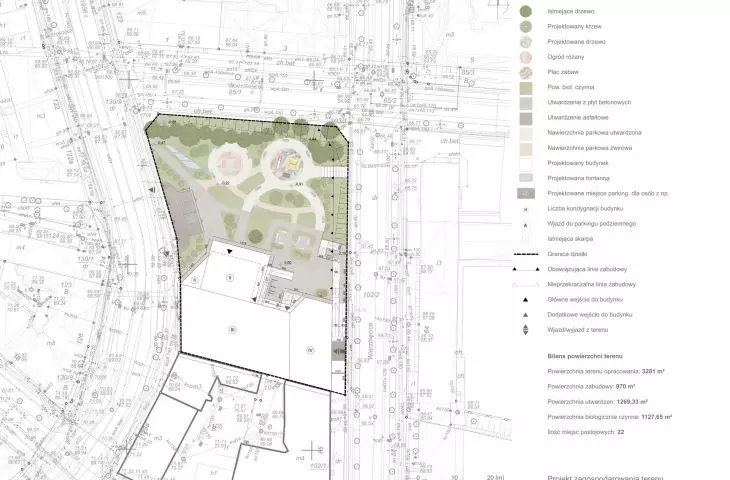
Task: Click the beige 'Nawierzchnia parkowa żwirowa' swatch
Action: tap(526, 149)
